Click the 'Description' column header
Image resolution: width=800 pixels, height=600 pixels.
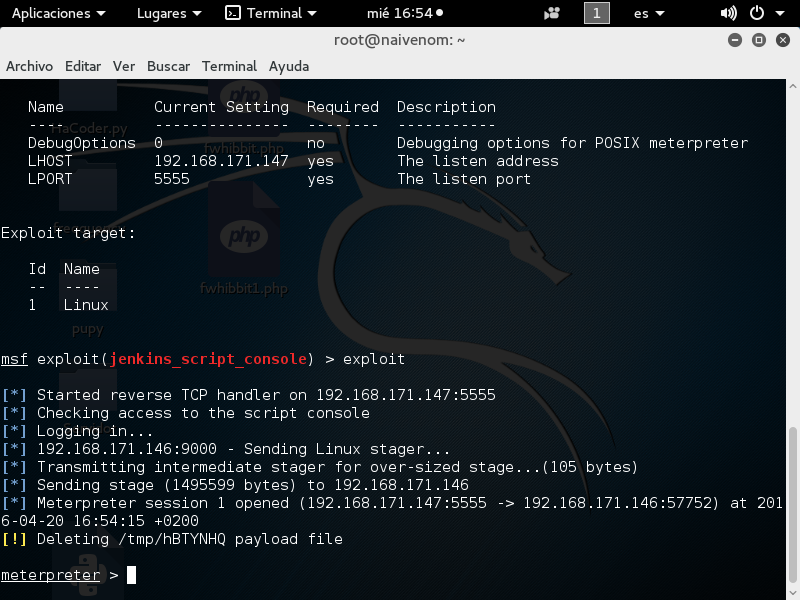tap(446, 107)
